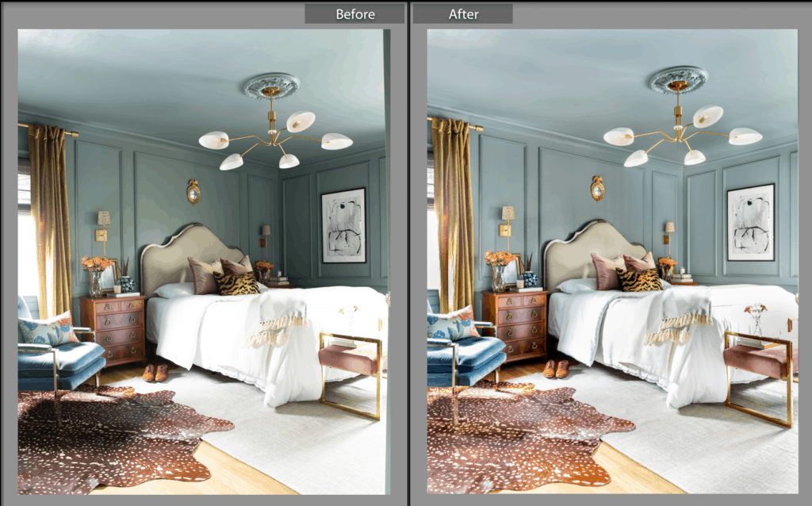Click the framed wall art in the Before image

pos(341,226)
